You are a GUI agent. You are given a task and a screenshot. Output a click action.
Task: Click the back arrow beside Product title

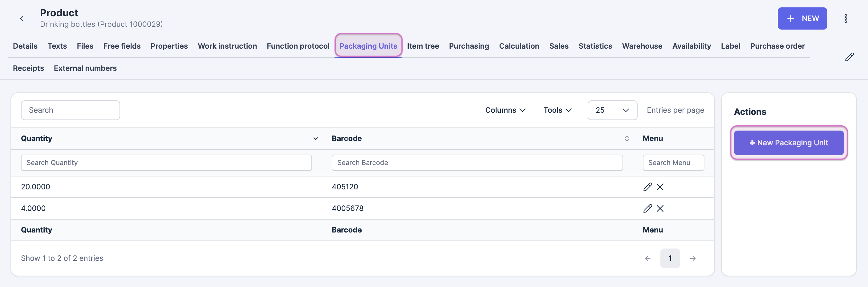coord(22,18)
